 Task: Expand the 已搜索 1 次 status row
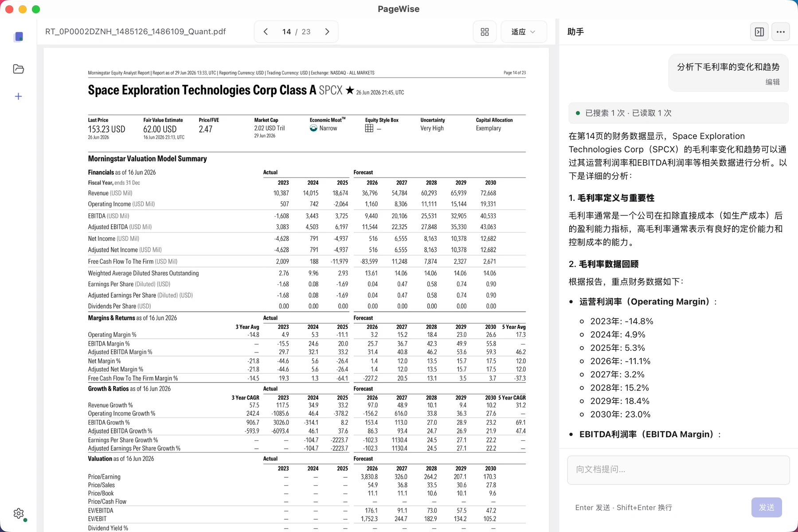[678, 113]
